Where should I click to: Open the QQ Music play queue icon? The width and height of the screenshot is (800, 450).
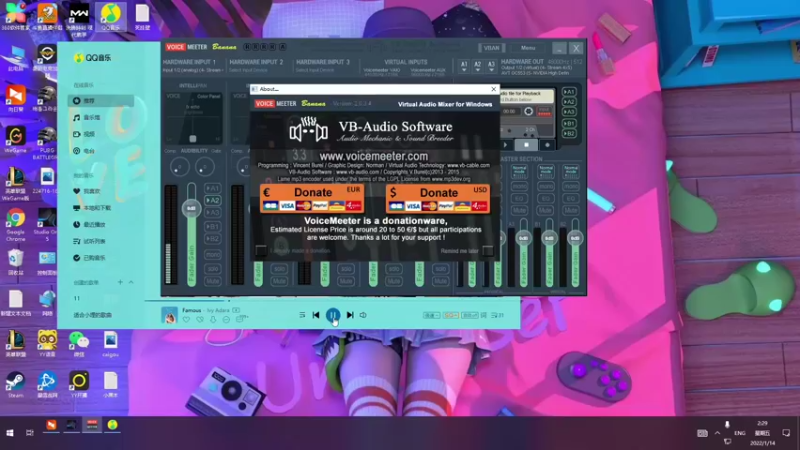497,315
